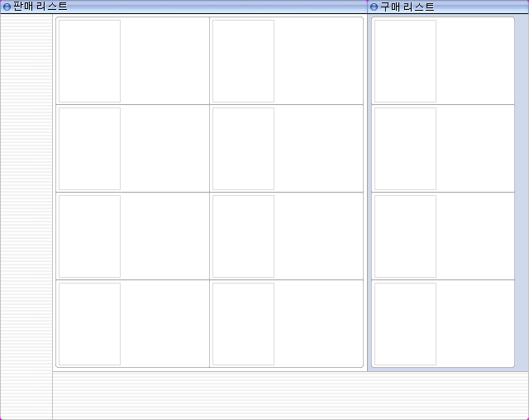The image size is (529, 420).
Task: Click the 판매 리스트 header title
Action: pos(41,7)
